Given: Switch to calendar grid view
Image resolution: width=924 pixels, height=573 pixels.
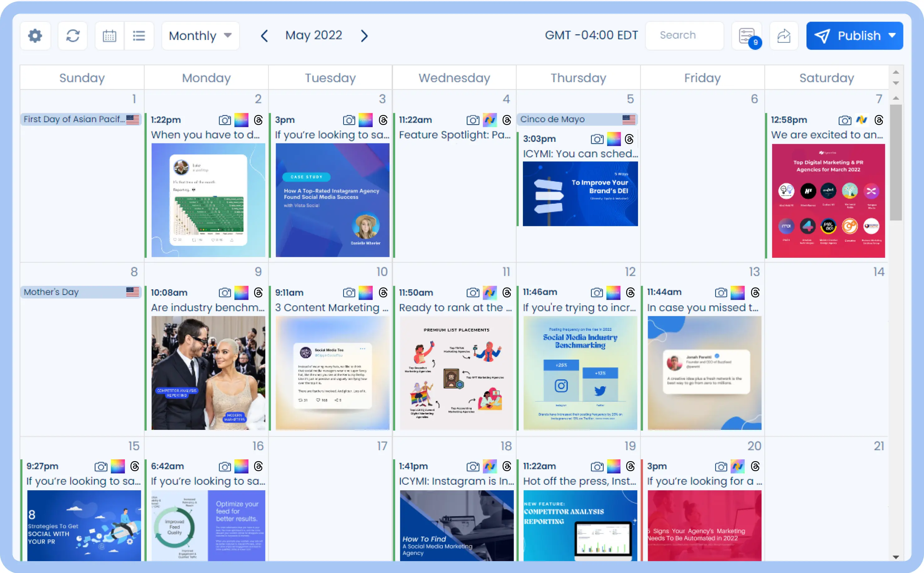Looking at the screenshot, I should tap(109, 36).
